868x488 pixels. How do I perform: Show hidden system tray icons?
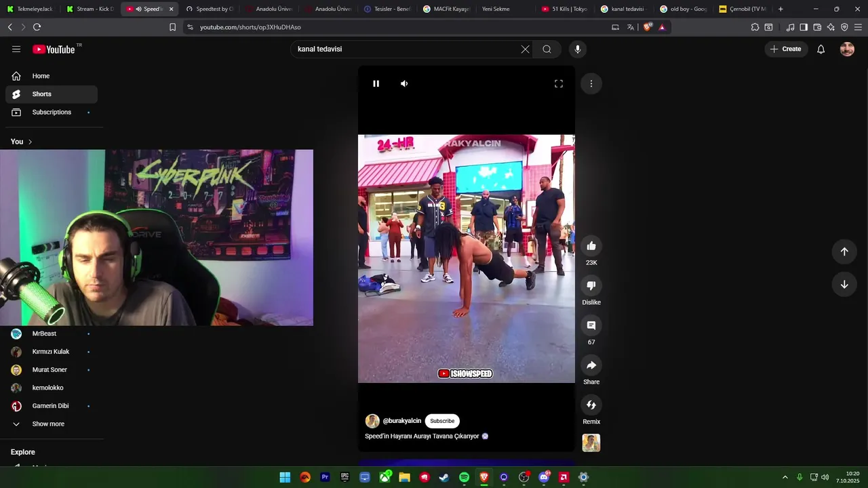(x=785, y=477)
